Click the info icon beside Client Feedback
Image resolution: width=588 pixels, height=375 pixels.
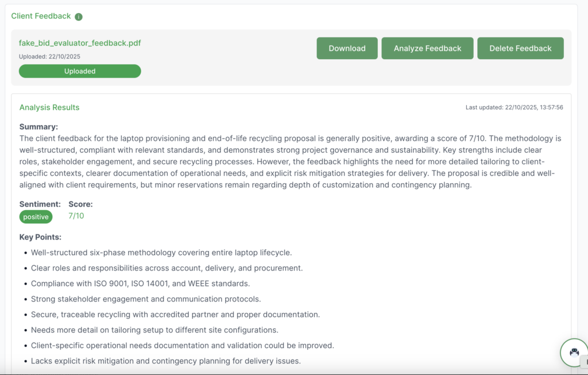pyautogui.click(x=79, y=17)
